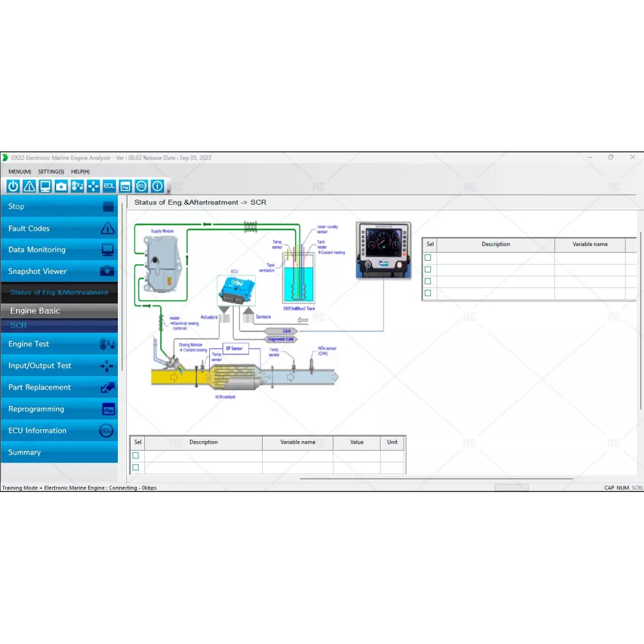Open the MENU(M) menu
The width and height of the screenshot is (644, 644).
pos(19,172)
